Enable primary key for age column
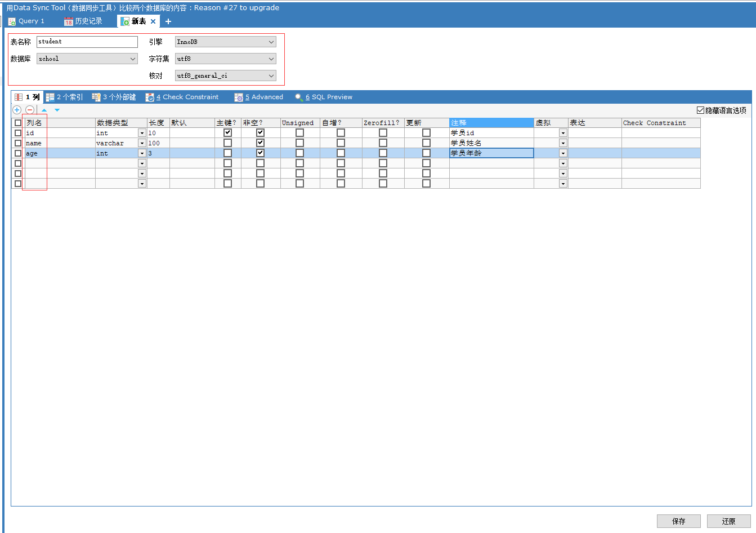Viewport: 756px width, 533px height. [x=227, y=153]
